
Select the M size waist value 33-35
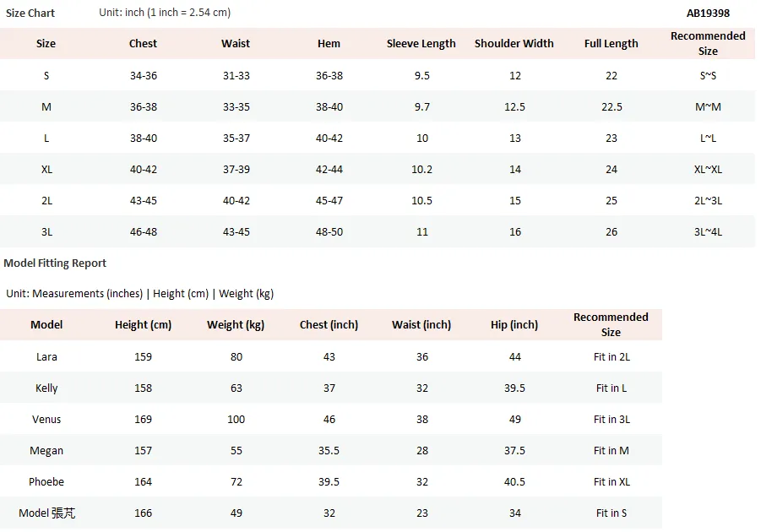click(x=236, y=106)
